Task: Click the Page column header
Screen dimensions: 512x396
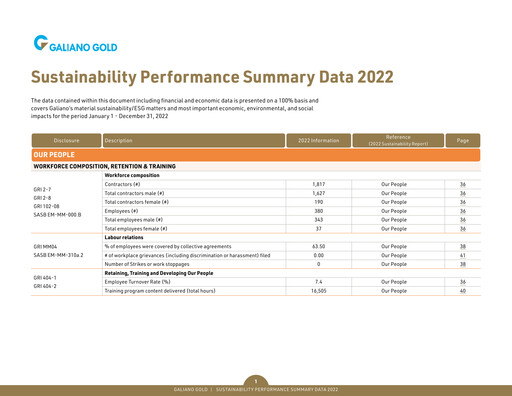Action: click(463, 140)
